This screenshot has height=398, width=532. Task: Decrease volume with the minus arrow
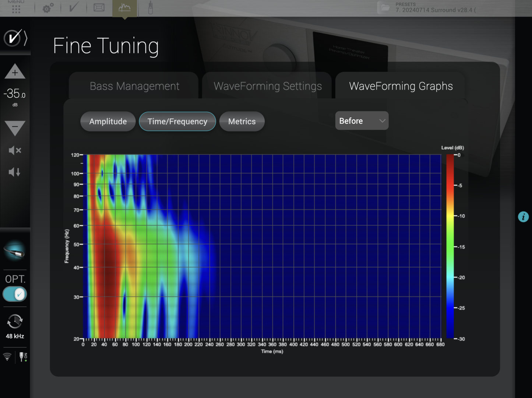pyautogui.click(x=15, y=128)
